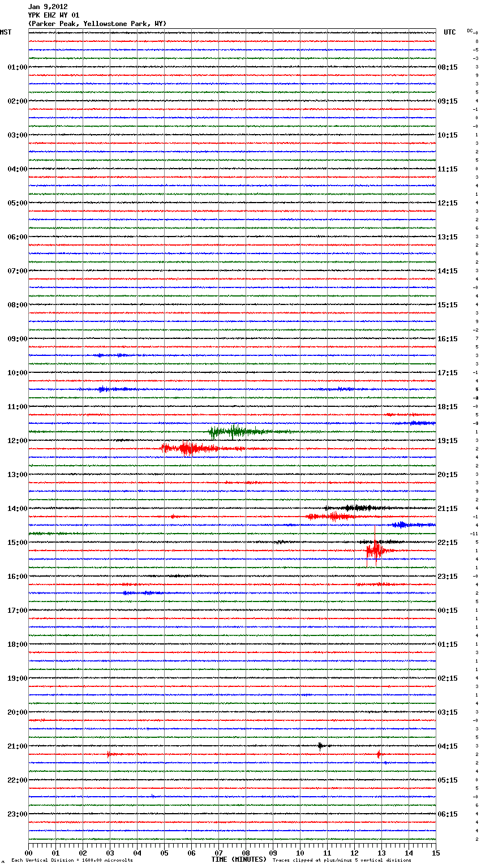Click the 00:15 UTC time label
The width and height of the screenshot is (481, 868).
coord(448,611)
